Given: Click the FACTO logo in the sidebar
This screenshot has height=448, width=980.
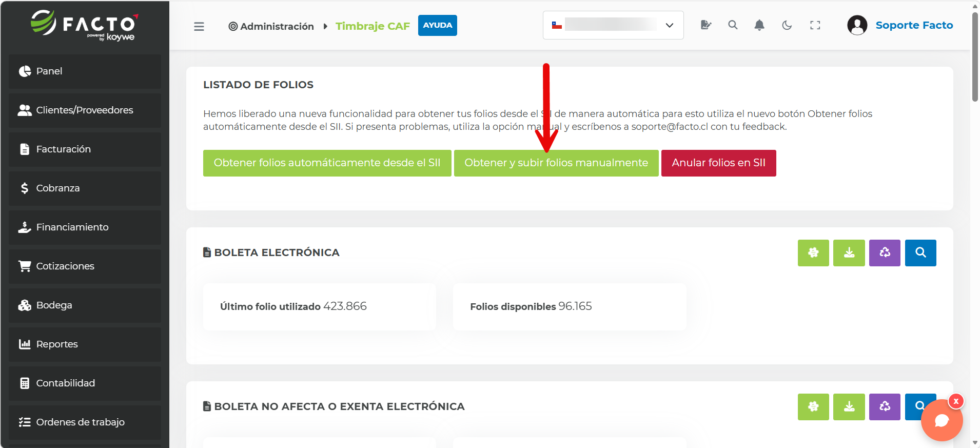Looking at the screenshot, I should tap(85, 26).
